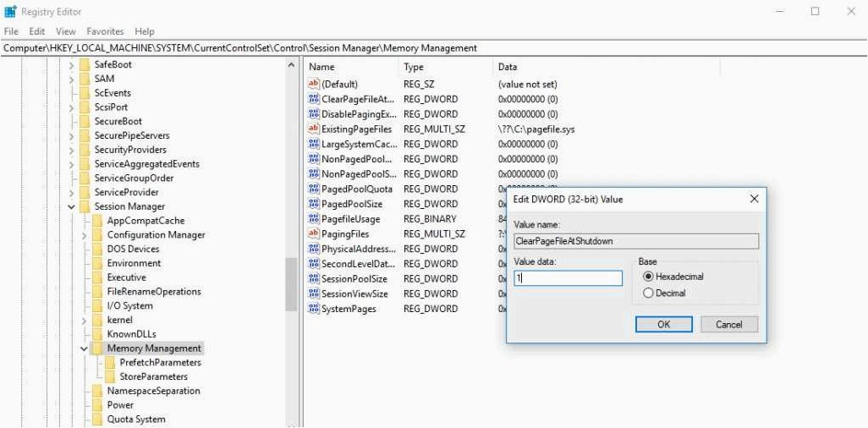Click the registry path address bar
This screenshot has width=868, height=428.
[434, 48]
